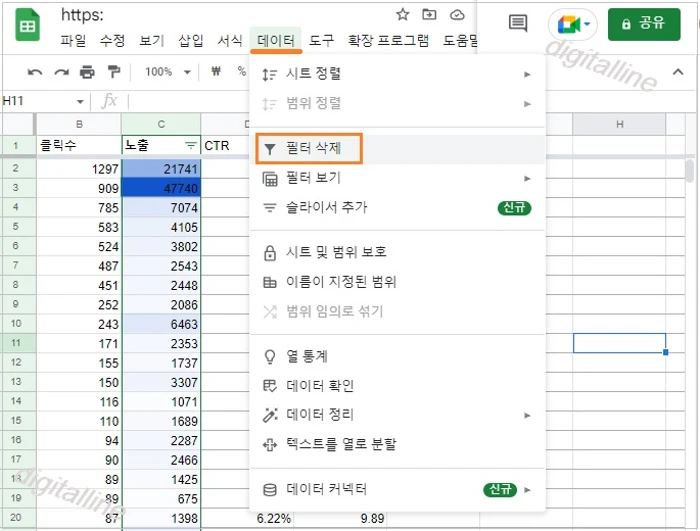Click cell with value 909
700x531 pixels.
click(79, 188)
